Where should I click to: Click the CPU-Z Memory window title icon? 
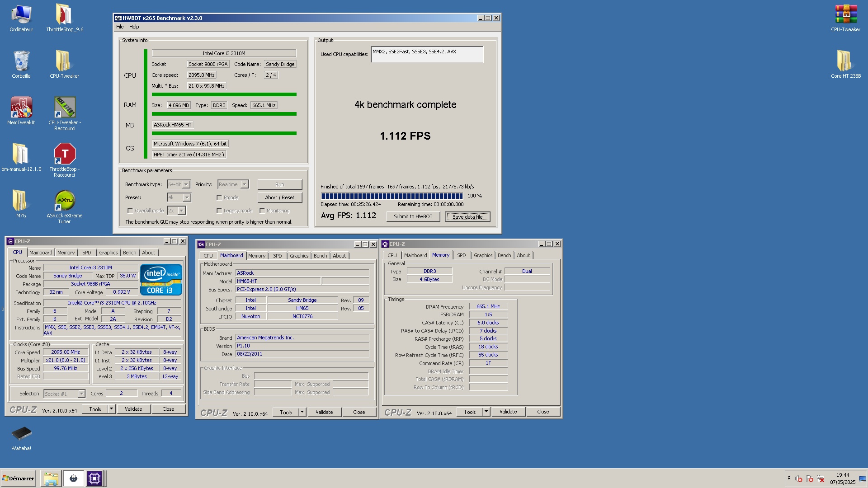coord(385,244)
